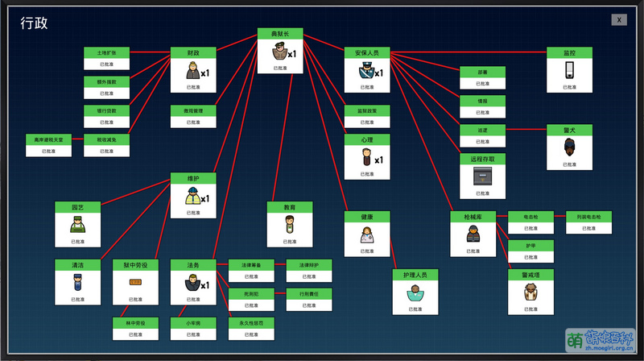This screenshot has height=361, width=644.
Task: Click the 银行贷款 research box
Action: [x=106, y=115]
